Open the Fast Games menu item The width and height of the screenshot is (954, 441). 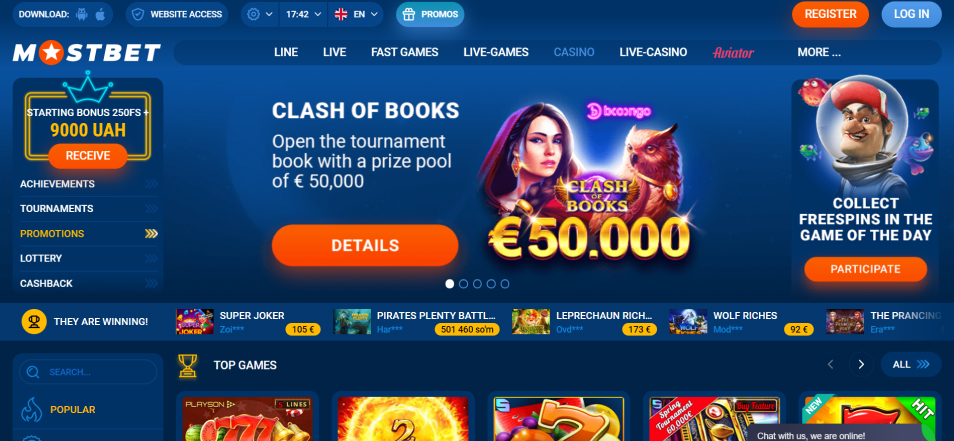click(405, 52)
